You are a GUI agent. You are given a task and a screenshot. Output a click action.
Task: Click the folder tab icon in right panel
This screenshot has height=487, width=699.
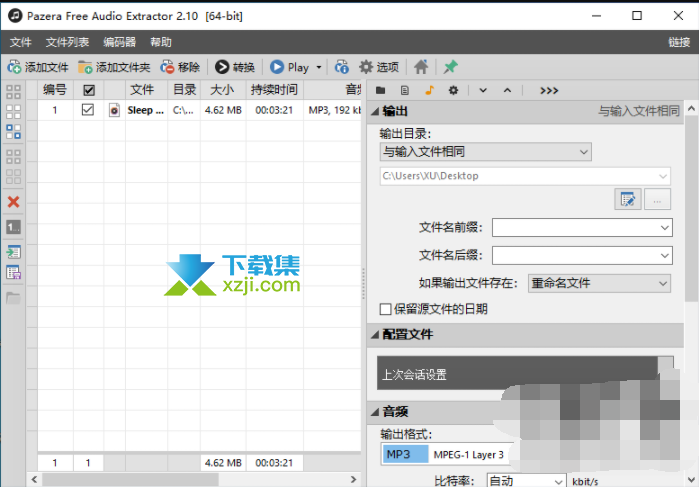(x=380, y=91)
